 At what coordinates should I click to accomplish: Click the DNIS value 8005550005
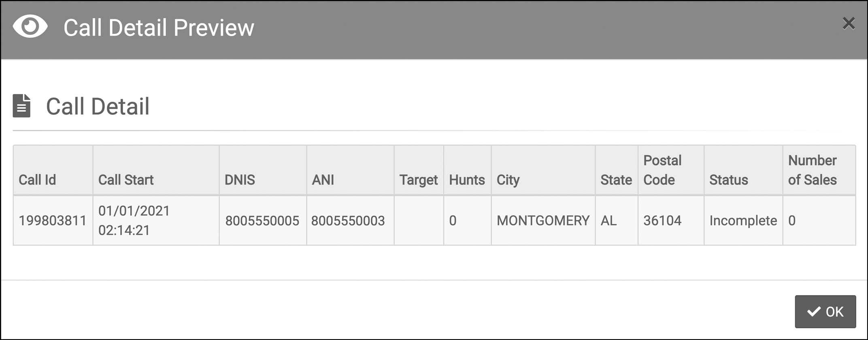pos(262,221)
